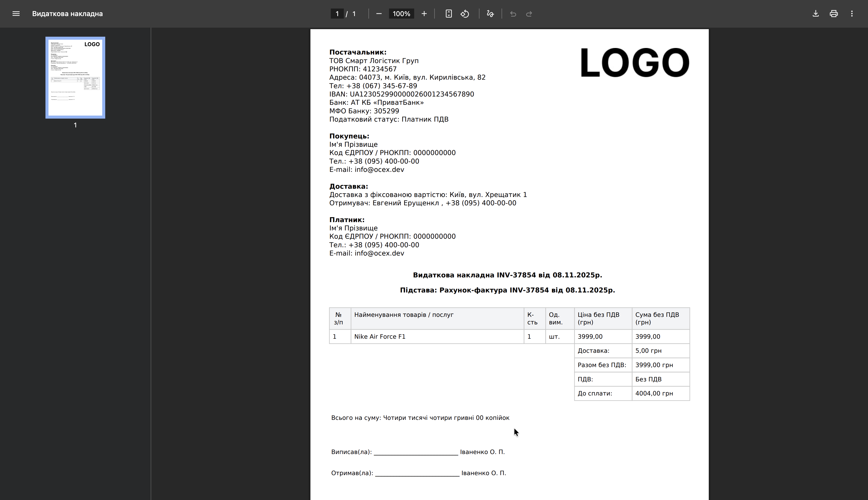Open the three-dot more options menu
The height and width of the screenshot is (500, 868).
coord(852,14)
